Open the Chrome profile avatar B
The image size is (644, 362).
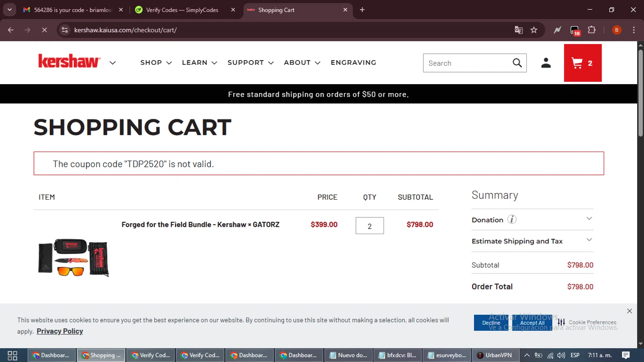click(x=617, y=30)
